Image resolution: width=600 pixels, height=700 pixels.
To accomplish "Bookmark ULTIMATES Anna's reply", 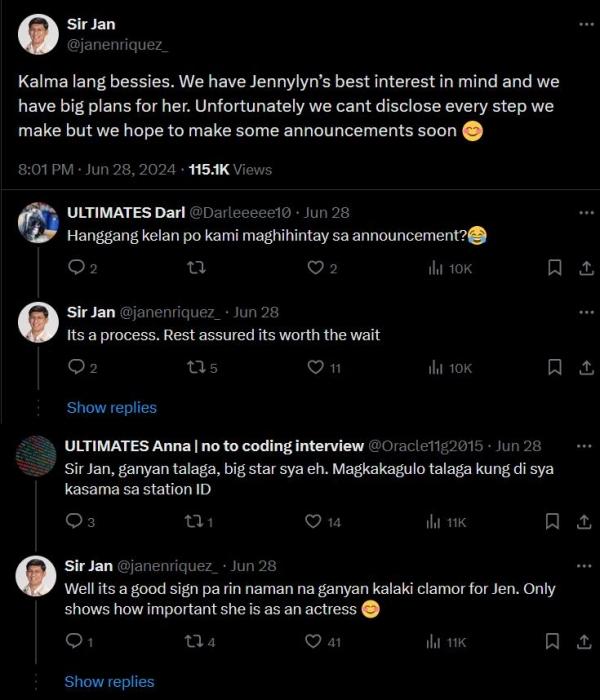I will point(554,521).
